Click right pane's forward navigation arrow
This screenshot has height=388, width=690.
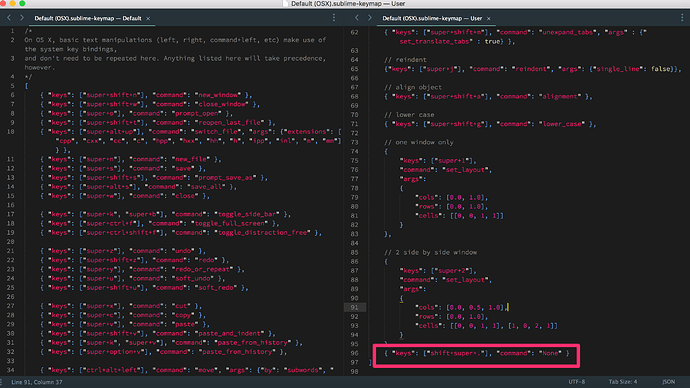tap(370, 18)
